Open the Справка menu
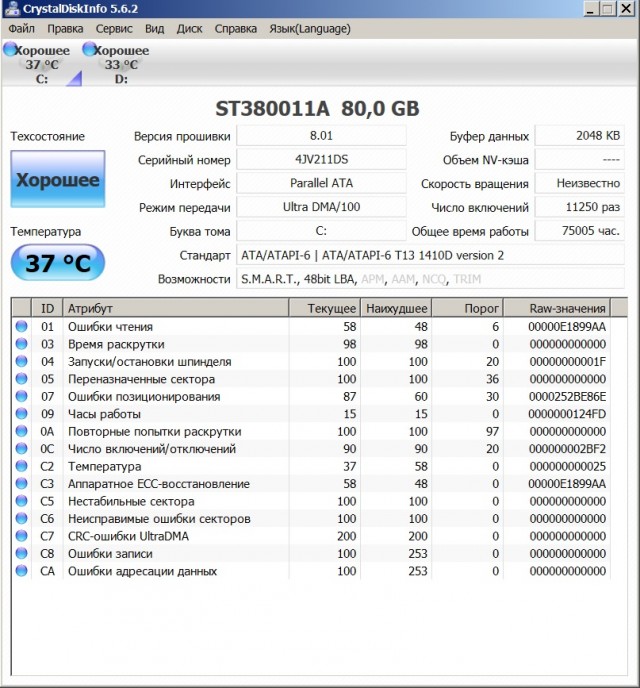The height and width of the screenshot is (688, 640). click(x=236, y=29)
